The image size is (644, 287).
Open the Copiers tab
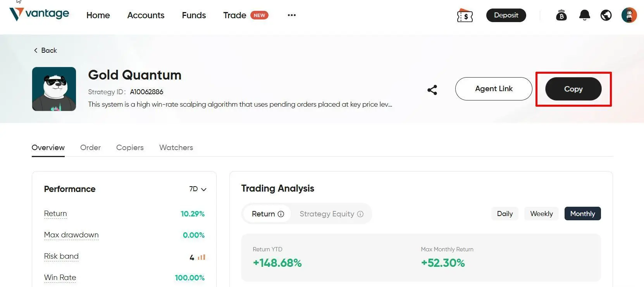[130, 147]
